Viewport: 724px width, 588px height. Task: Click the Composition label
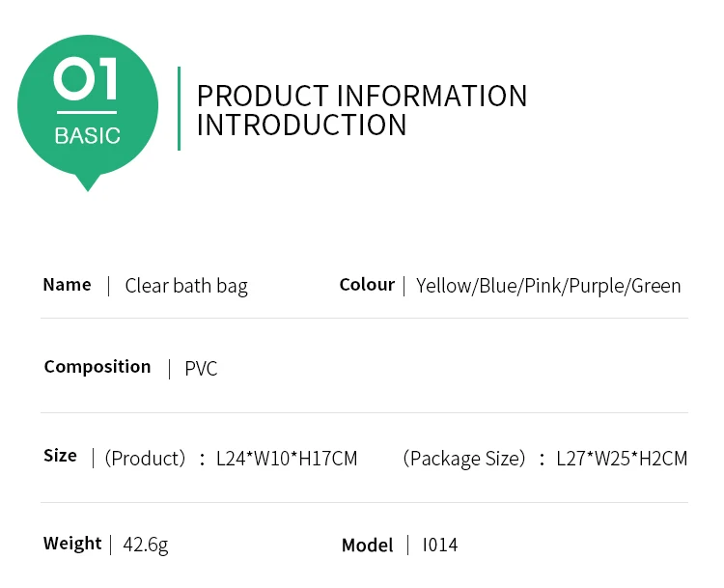point(97,367)
